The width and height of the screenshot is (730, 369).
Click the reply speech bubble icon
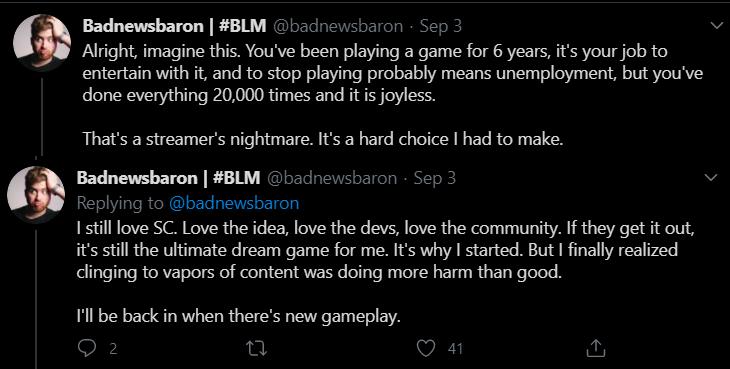87,349
